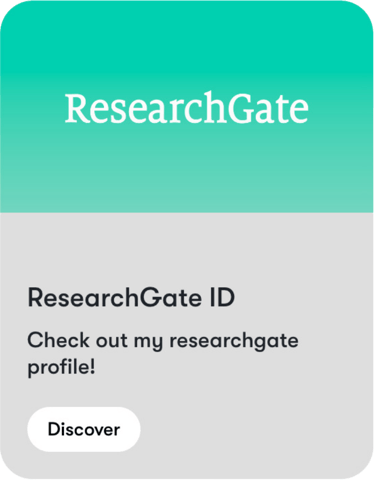Viewport: 375px width, 480px height.
Task: Click the Discover button
Action: pyautogui.click(x=84, y=429)
